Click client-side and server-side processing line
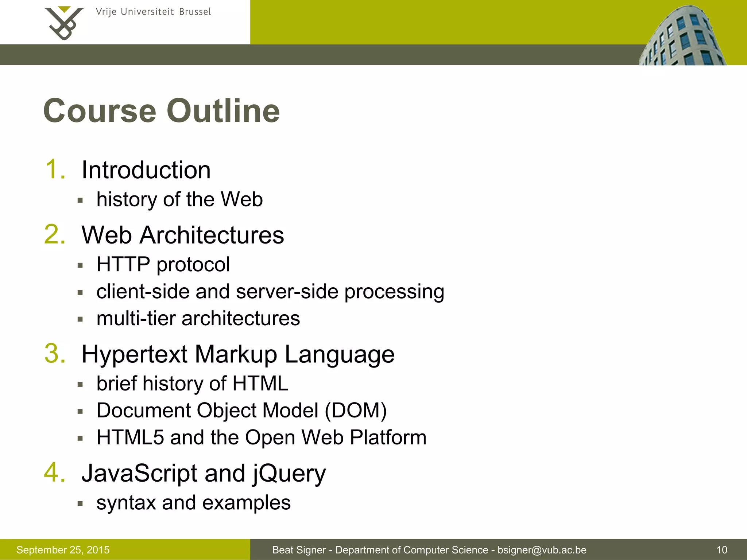The height and width of the screenshot is (560, 747). (x=270, y=292)
